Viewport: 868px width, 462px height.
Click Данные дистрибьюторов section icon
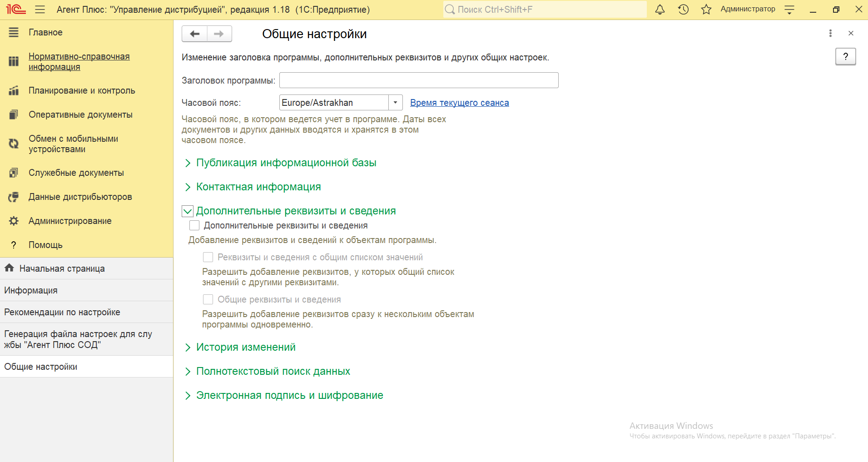14,197
